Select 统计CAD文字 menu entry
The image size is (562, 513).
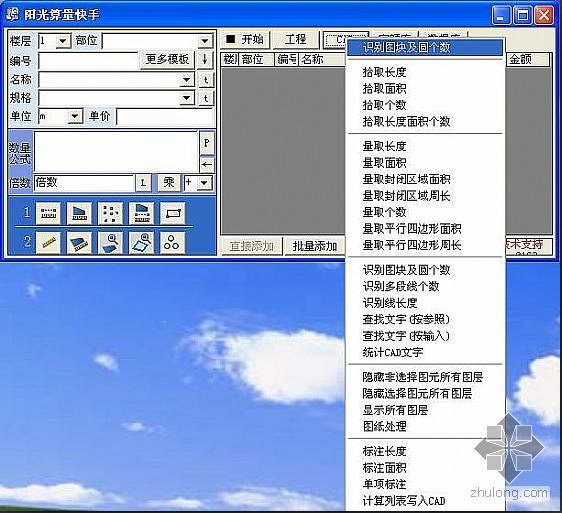click(x=425, y=352)
